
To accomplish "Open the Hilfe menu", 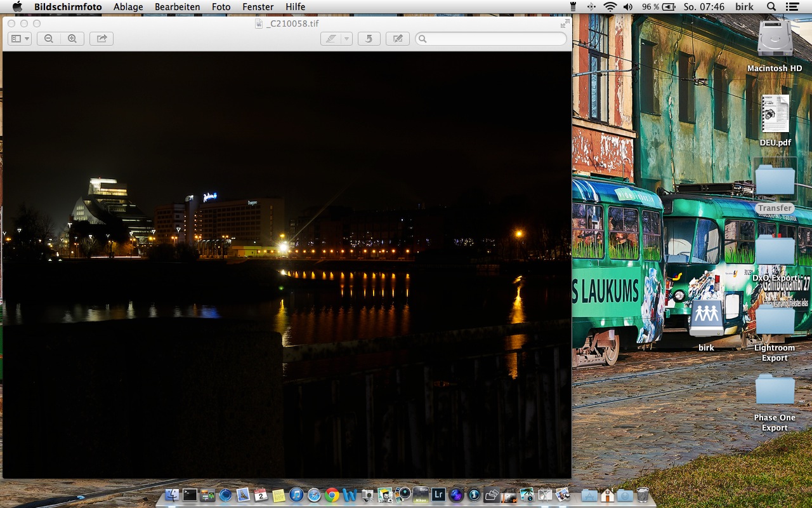I will coord(296,7).
